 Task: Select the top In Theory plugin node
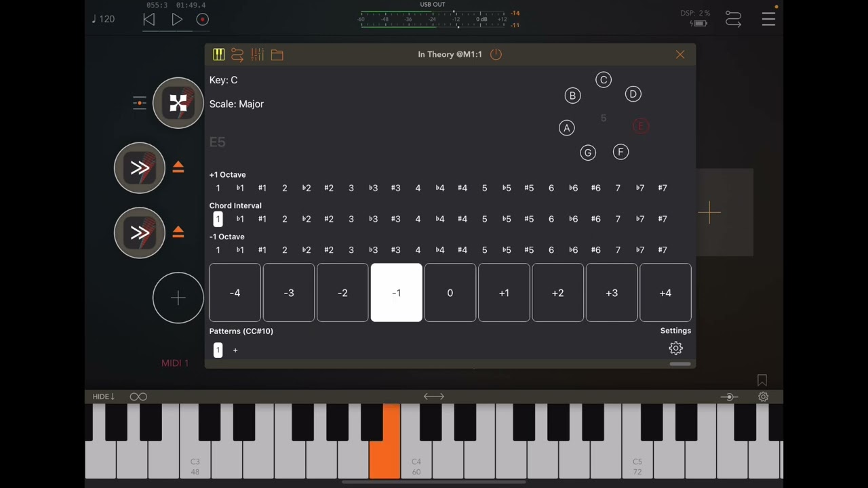(x=178, y=103)
